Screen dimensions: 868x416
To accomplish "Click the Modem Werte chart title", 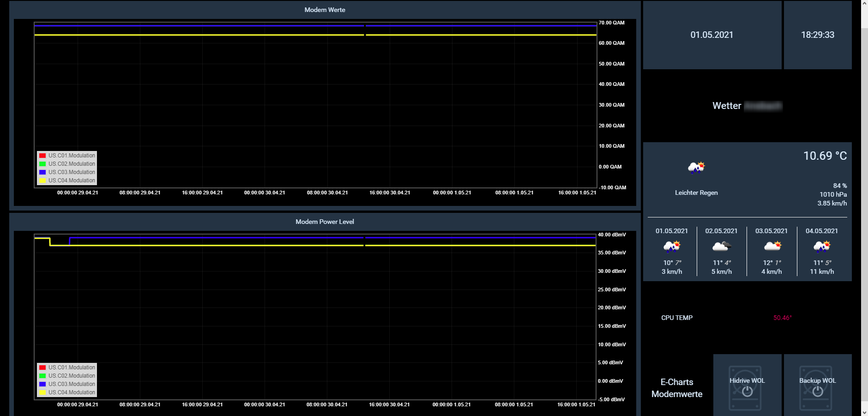I will 325,10.
